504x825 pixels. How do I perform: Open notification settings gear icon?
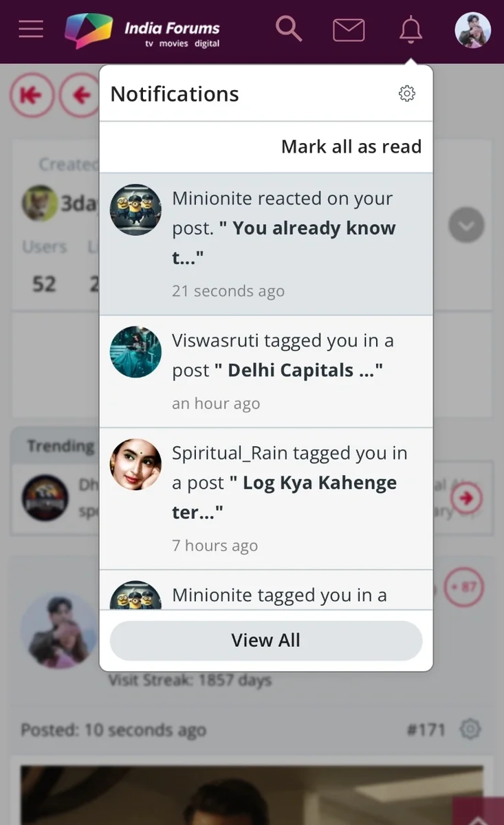tap(407, 93)
